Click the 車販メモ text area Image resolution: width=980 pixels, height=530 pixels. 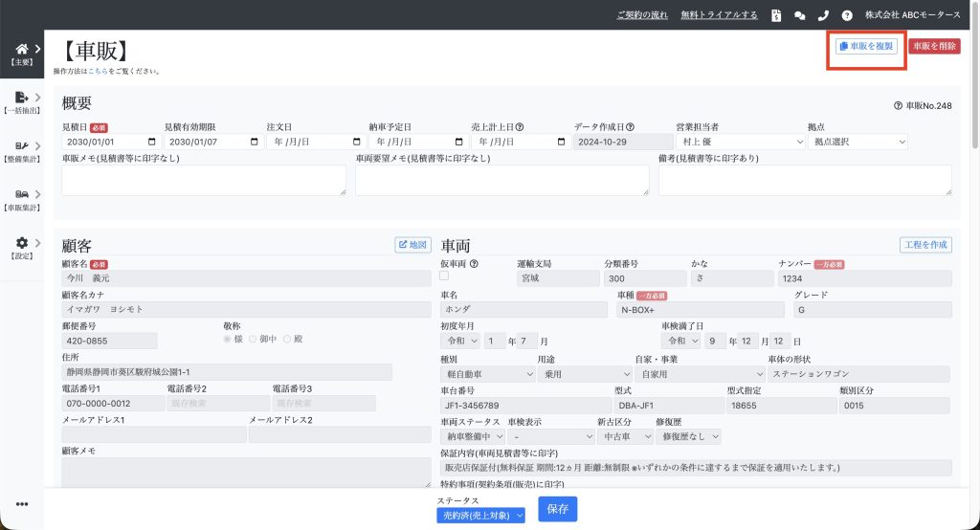(204, 180)
